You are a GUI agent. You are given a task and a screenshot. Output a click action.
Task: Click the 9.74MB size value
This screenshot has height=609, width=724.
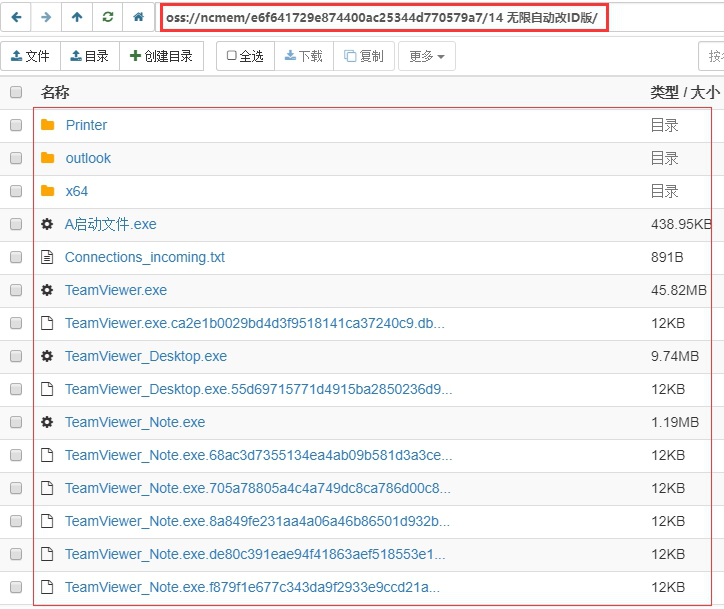pos(675,356)
